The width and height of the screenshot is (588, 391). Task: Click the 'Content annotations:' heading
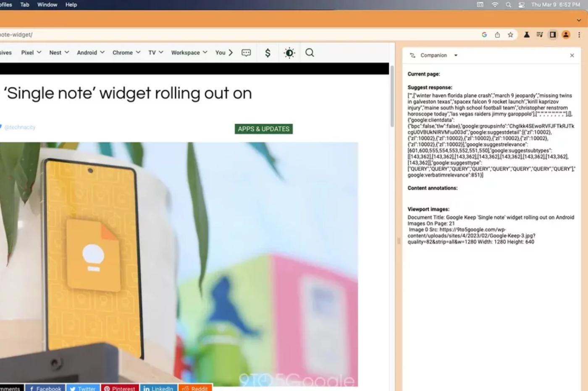click(433, 188)
